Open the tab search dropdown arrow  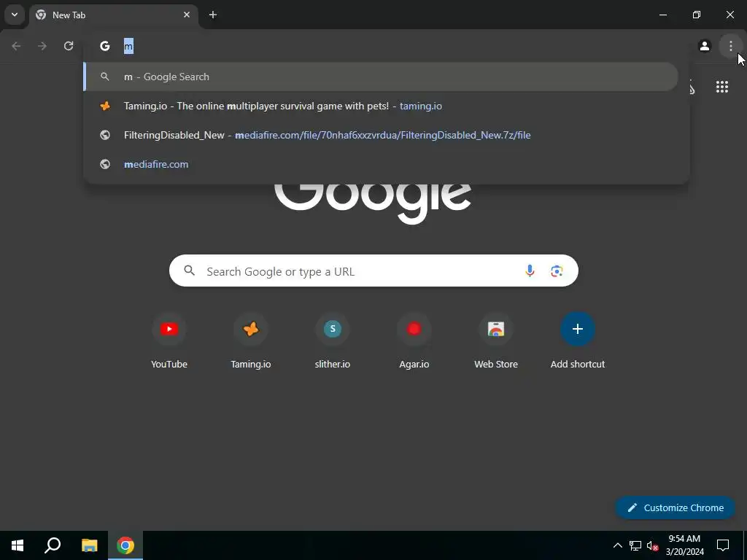pos(15,15)
